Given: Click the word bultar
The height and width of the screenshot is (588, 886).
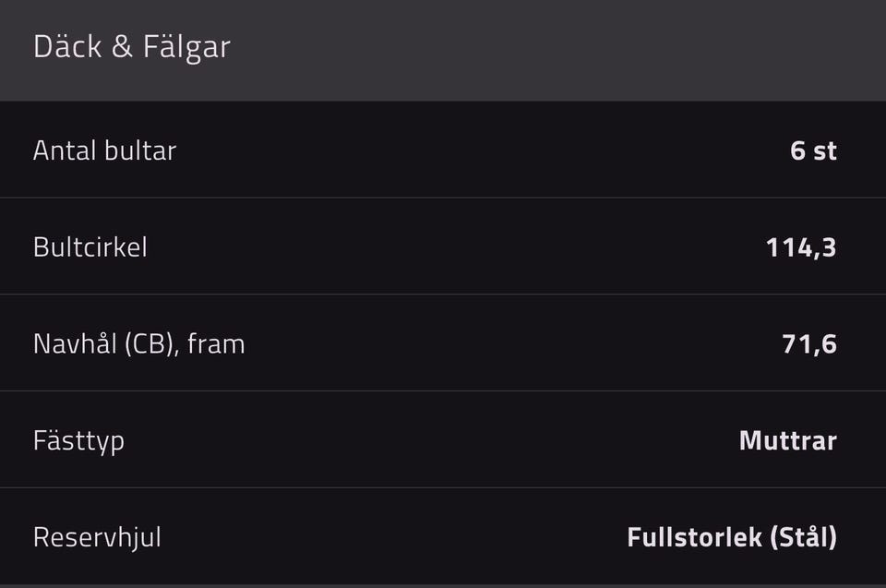Looking at the screenshot, I should 140,150.
